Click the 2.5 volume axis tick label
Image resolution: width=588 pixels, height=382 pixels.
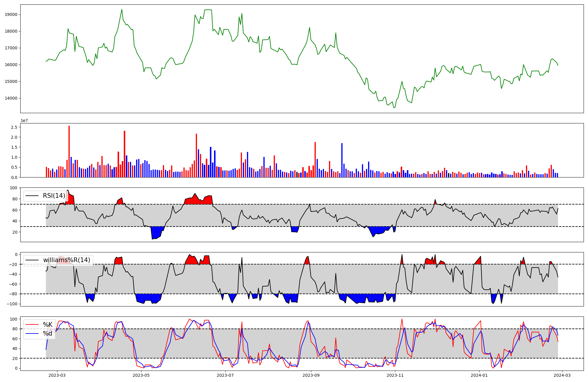[x=14, y=127]
